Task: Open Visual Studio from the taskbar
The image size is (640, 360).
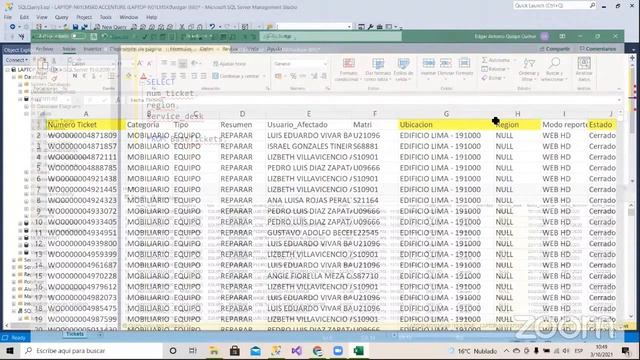Action: pyautogui.click(x=297, y=351)
